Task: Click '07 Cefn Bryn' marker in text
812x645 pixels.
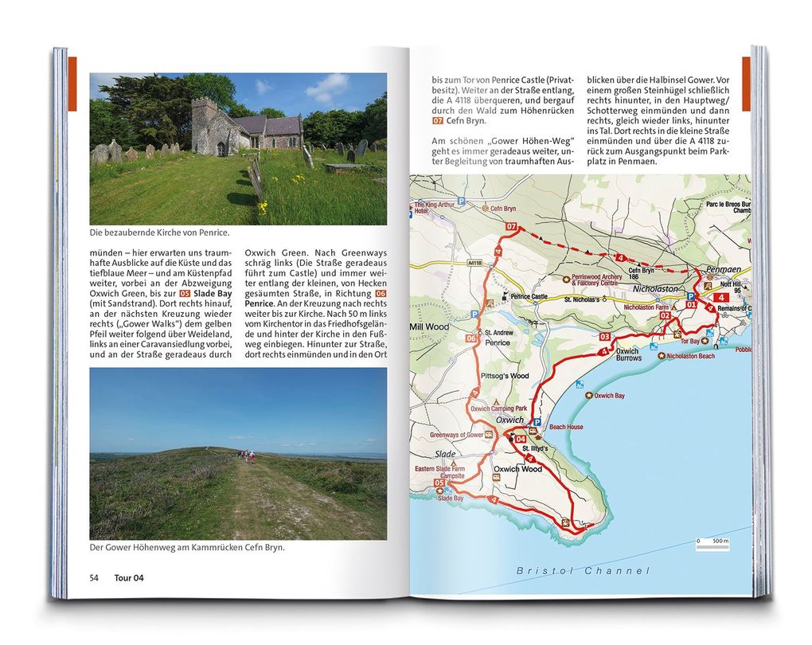Action: click(459, 121)
